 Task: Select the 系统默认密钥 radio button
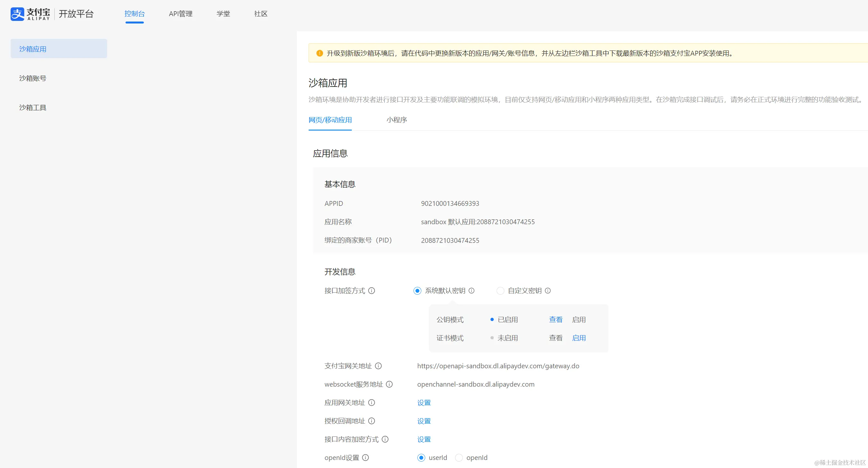click(x=417, y=290)
